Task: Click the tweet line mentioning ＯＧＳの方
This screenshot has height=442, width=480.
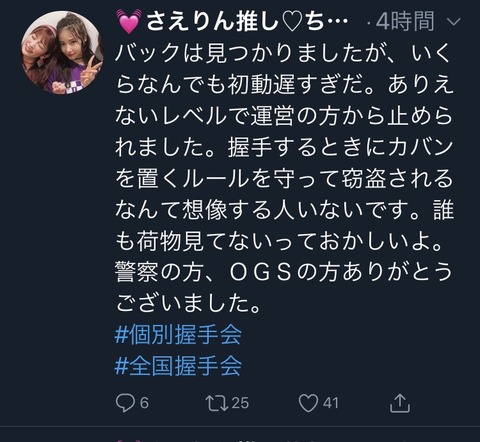Action: pos(283,272)
